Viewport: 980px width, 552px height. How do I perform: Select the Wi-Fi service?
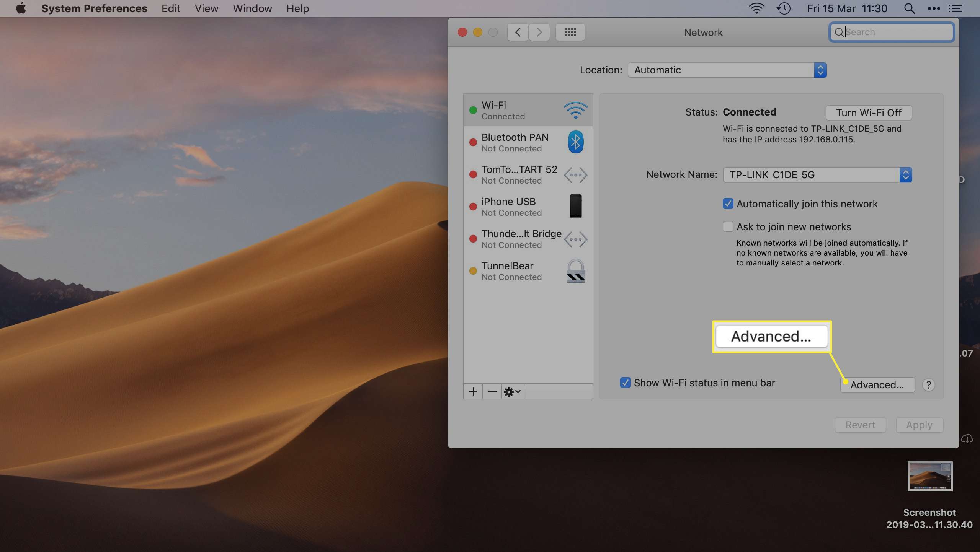pos(528,110)
